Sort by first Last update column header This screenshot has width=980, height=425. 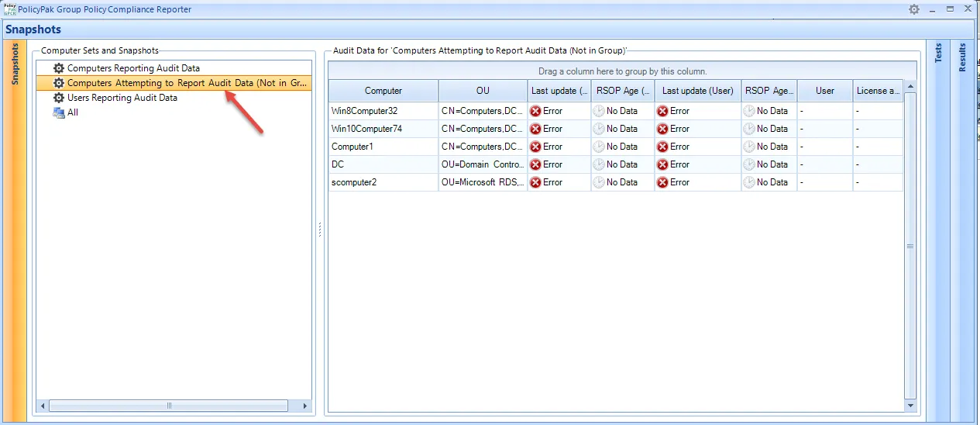pos(559,91)
